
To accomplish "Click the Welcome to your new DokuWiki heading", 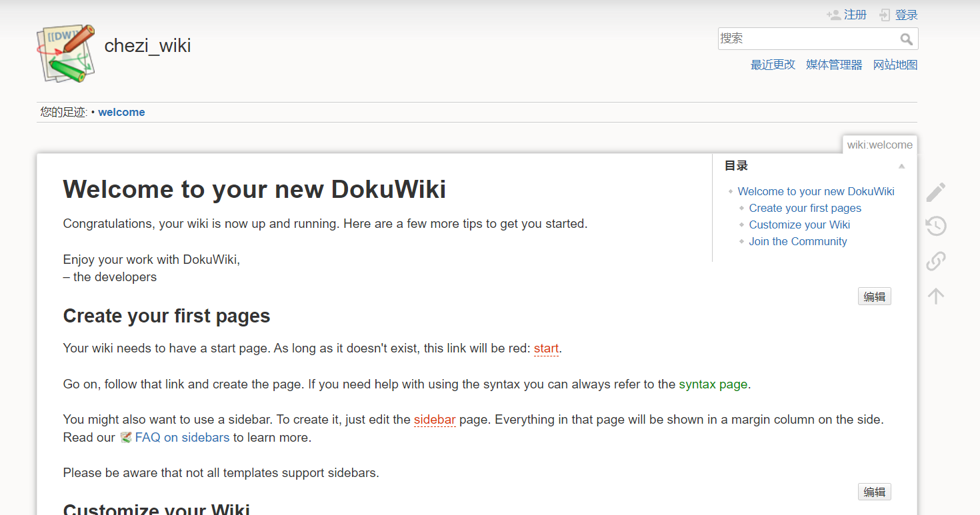I will pyautogui.click(x=255, y=189).
